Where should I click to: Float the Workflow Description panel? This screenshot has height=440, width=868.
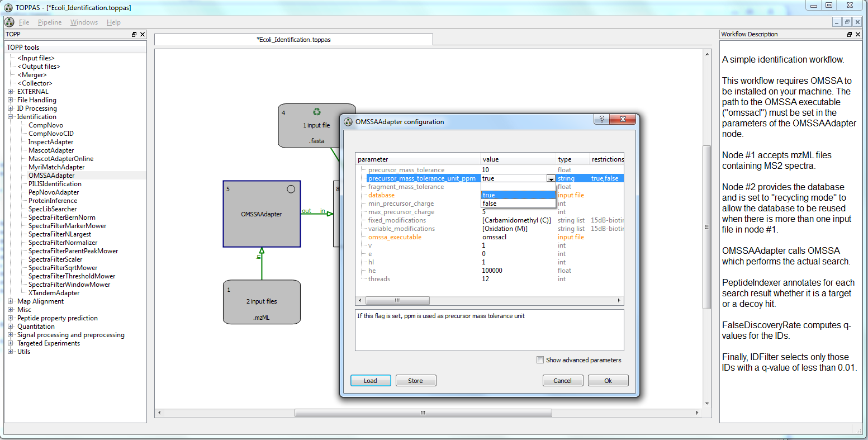850,35
